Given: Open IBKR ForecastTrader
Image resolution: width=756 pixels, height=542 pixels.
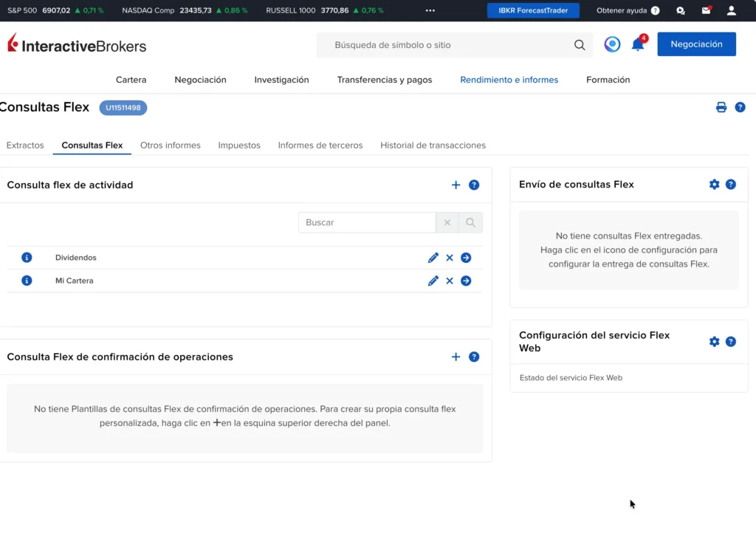Looking at the screenshot, I should (533, 10).
